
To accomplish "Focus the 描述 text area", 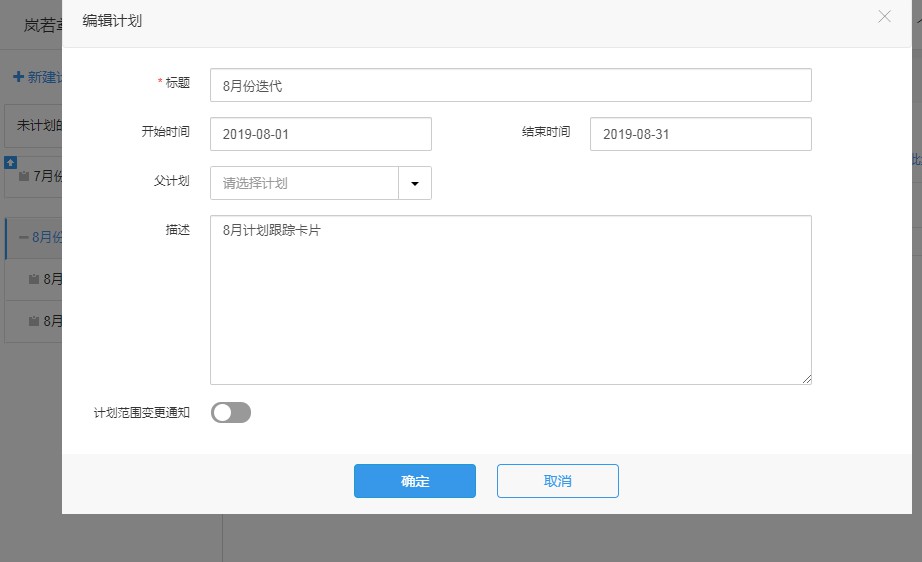I will coord(510,299).
